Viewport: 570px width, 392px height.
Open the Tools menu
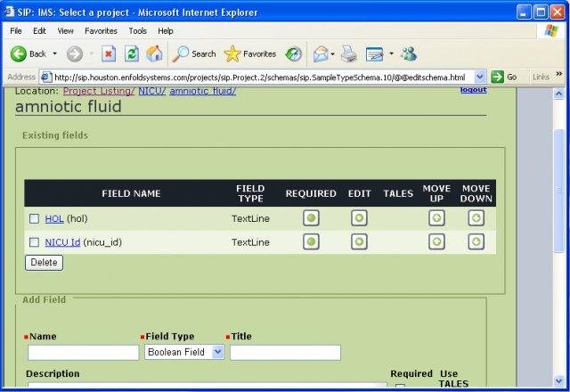tap(137, 31)
